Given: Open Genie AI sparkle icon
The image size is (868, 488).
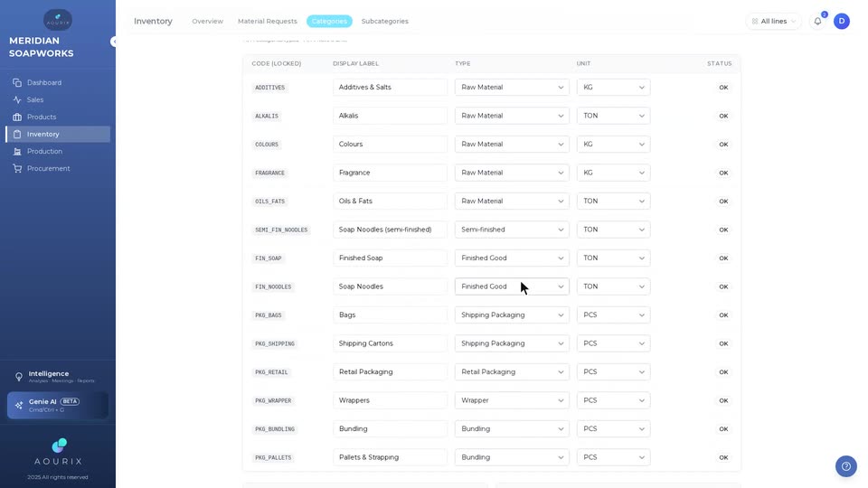Looking at the screenshot, I should tap(19, 405).
